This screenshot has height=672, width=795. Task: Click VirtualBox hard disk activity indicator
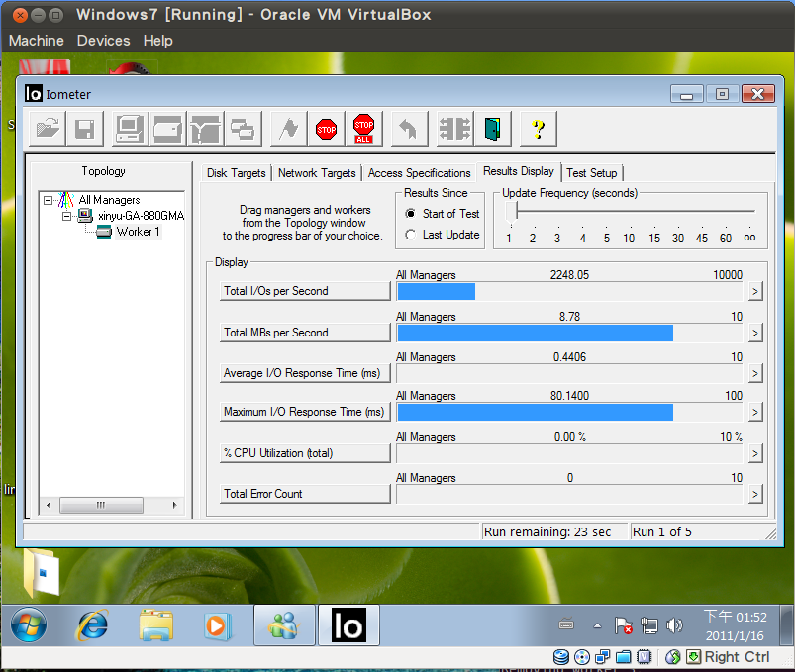point(560,657)
